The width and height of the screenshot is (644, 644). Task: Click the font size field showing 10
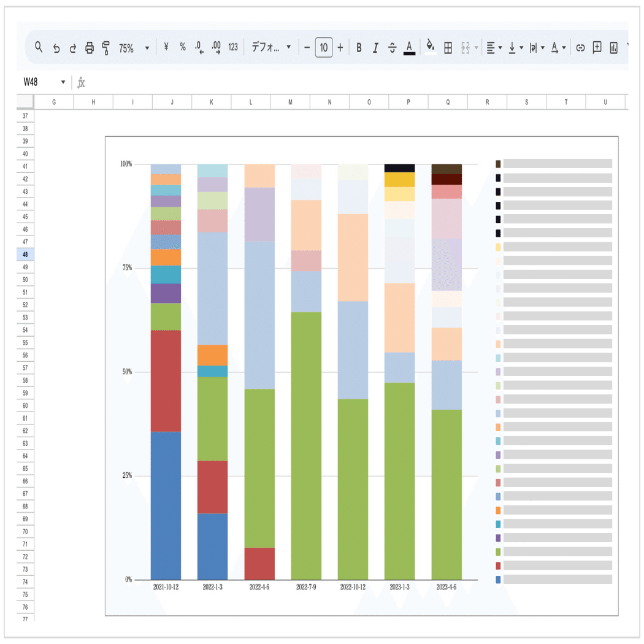324,48
